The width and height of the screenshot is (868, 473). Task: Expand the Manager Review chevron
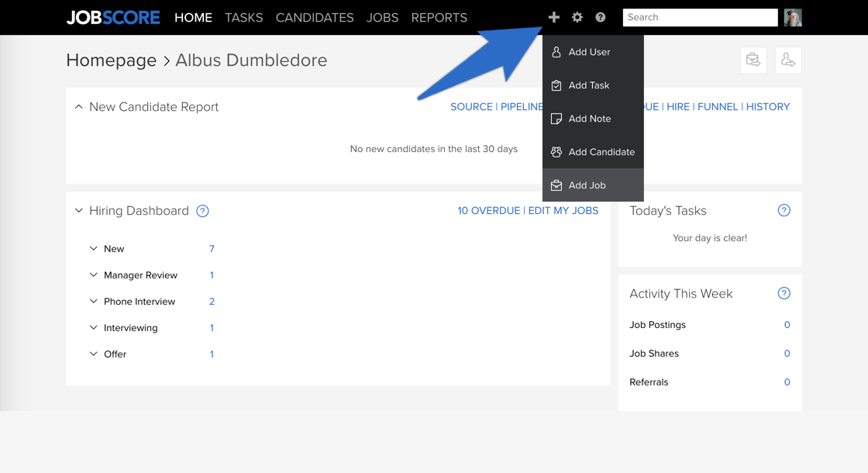pos(94,274)
